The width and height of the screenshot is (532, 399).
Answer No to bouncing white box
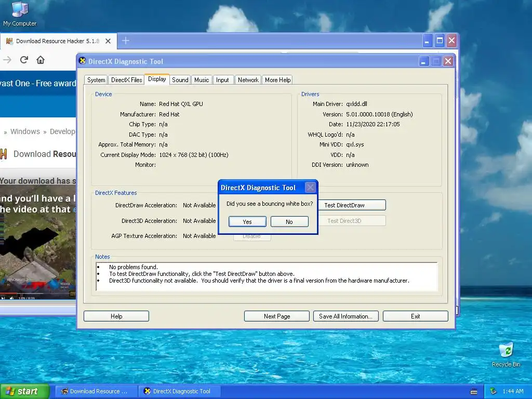[289, 221]
